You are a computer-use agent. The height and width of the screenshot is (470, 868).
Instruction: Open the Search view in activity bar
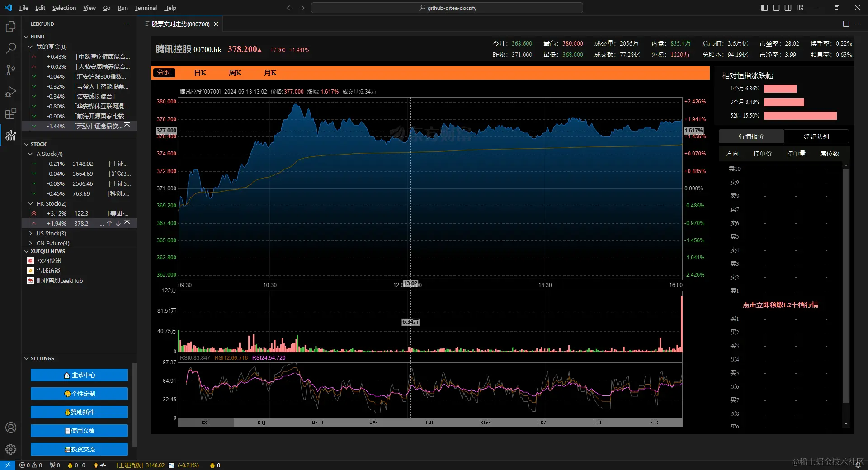(x=11, y=48)
